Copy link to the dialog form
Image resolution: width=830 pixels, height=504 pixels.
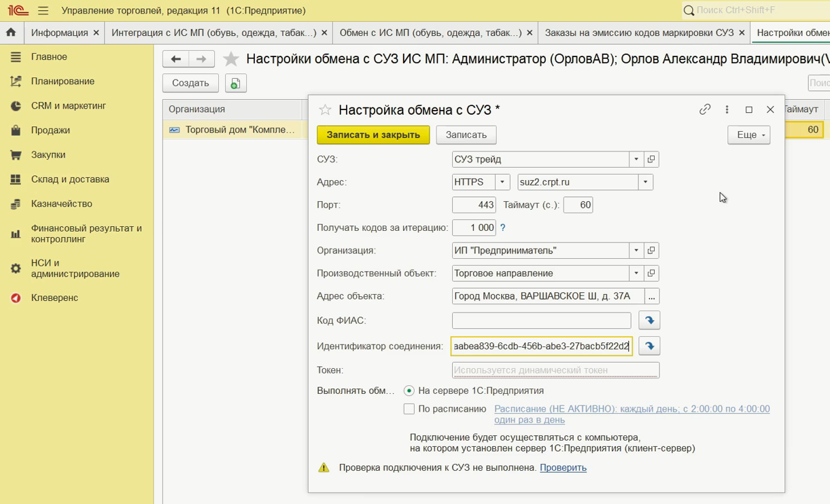[x=705, y=109]
